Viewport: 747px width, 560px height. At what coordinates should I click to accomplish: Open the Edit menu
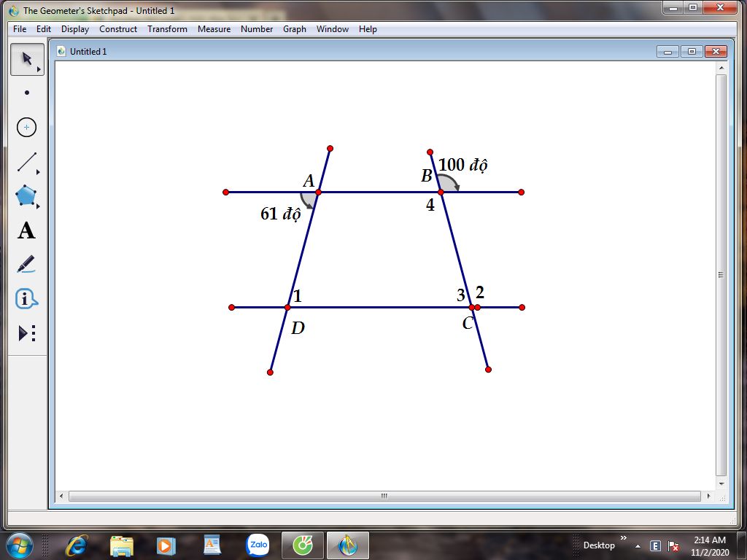point(43,29)
